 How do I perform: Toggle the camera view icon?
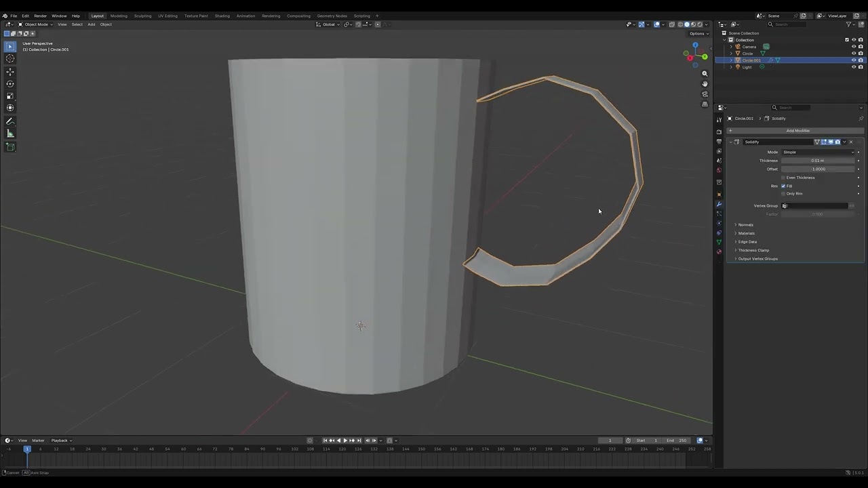point(705,94)
